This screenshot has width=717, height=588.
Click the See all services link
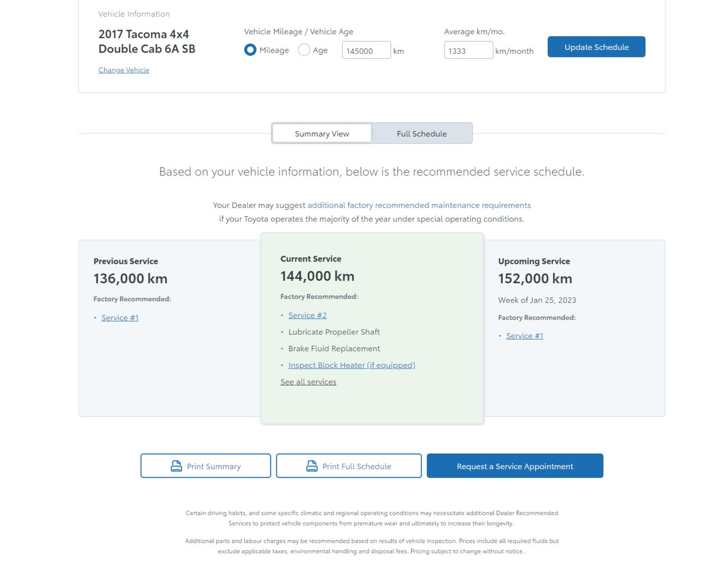click(x=309, y=382)
